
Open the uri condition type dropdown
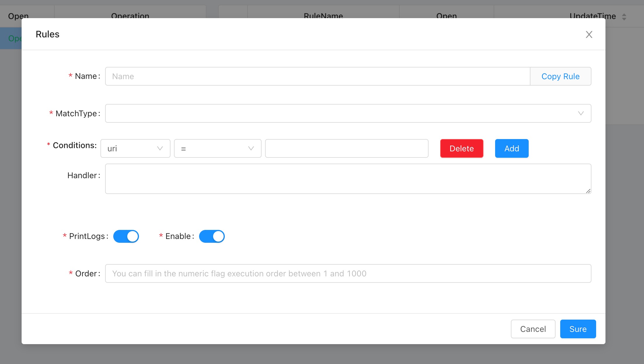(x=131, y=148)
